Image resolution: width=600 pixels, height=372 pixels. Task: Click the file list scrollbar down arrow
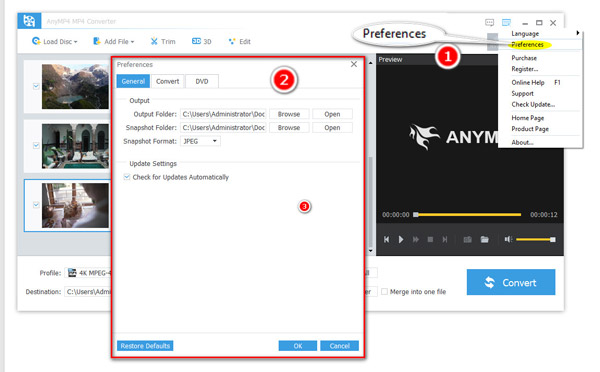(x=370, y=251)
